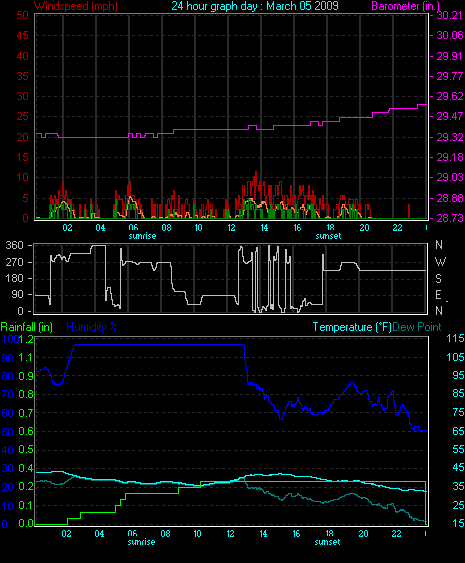Click the 'sunset' label under the windspeed graph
The width and height of the screenshot is (465, 563).
coord(328,236)
